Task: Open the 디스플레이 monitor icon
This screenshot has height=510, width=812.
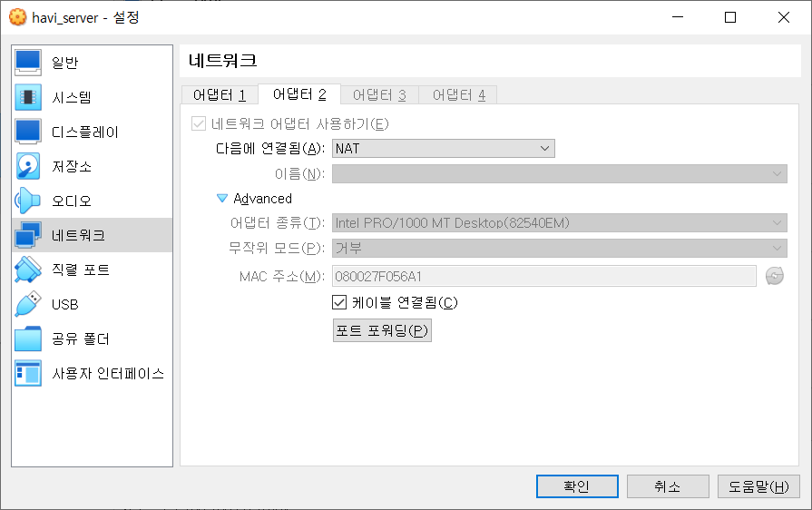Action: [x=28, y=132]
